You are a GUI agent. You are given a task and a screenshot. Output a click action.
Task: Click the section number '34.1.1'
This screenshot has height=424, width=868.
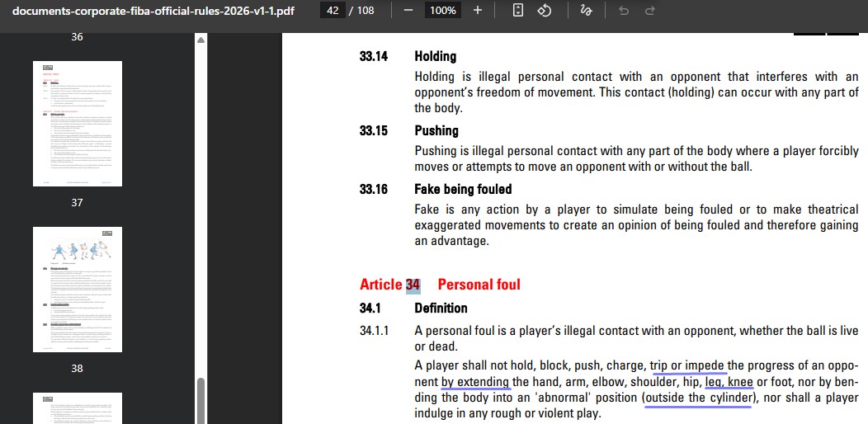coord(375,332)
